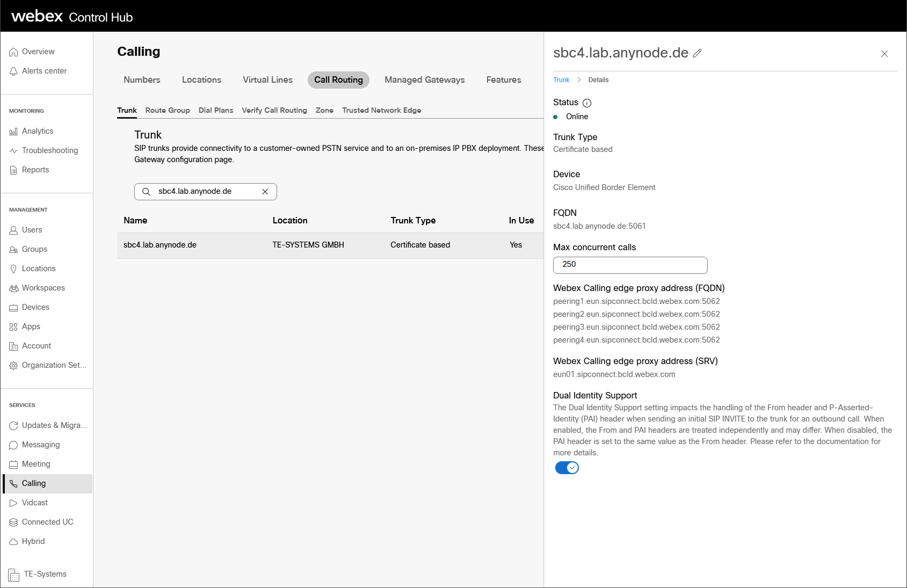The image size is (907, 588).
Task: Click the Trunk Type column header
Action: pos(413,221)
